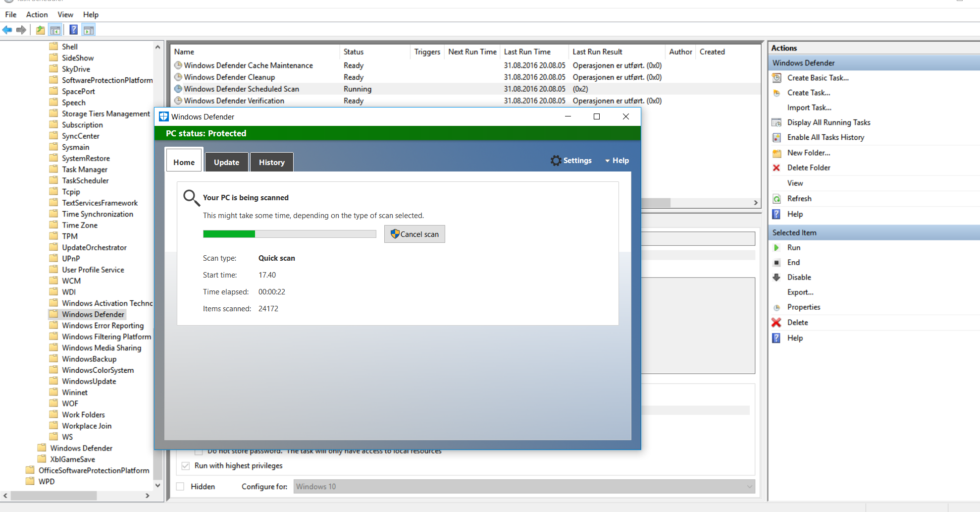
Task: Sort tasks by the Name column header
Action: [x=255, y=52]
